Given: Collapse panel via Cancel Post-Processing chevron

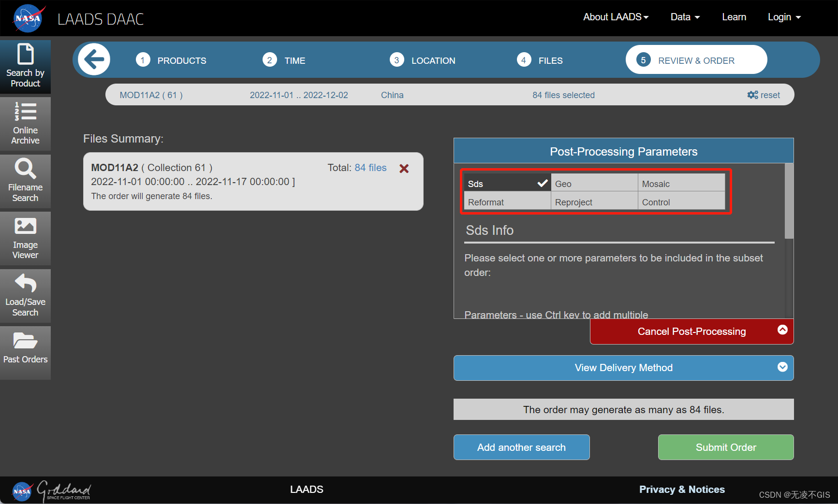Looking at the screenshot, I should pyautogui.click(x=782, y=330).
